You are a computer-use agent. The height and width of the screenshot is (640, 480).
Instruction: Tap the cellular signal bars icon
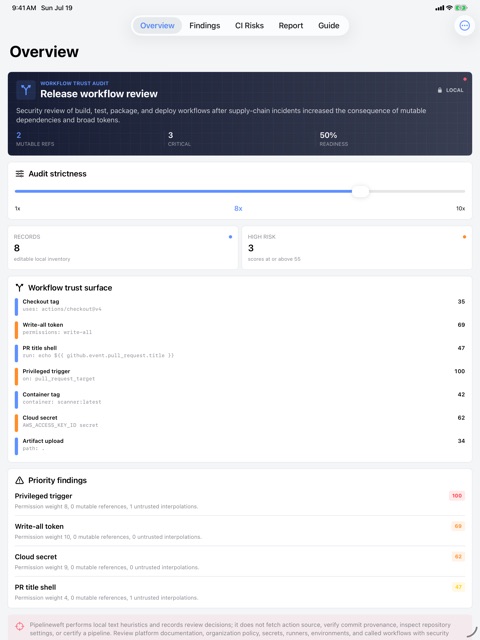pyautogui.click(x=440, y=8)
